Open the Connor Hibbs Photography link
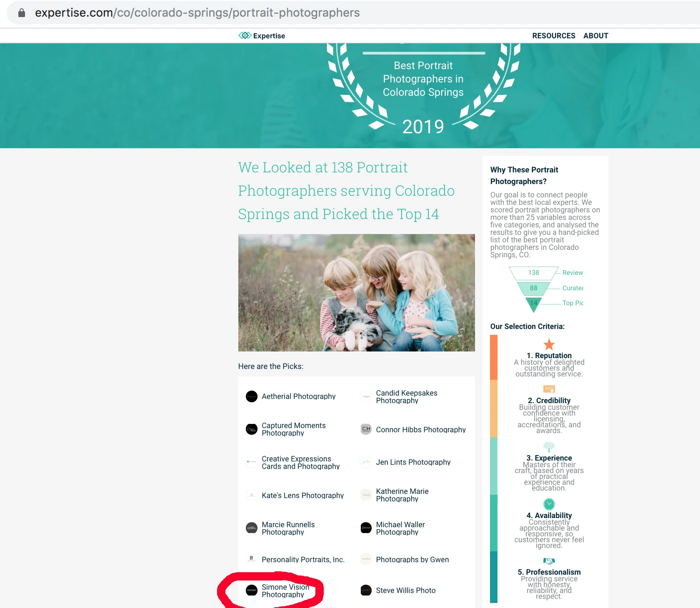Screen dimensions: 700x608 pyautogui.click(x=421, y=430)
